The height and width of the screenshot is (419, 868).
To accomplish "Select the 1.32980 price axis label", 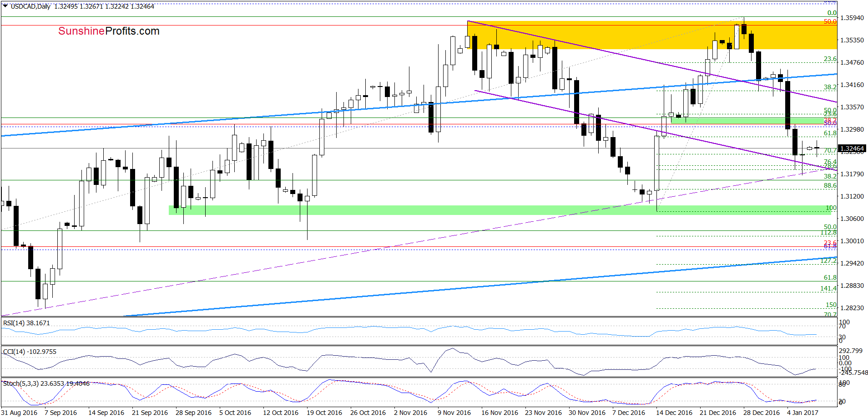I will (x=852, y=129).
